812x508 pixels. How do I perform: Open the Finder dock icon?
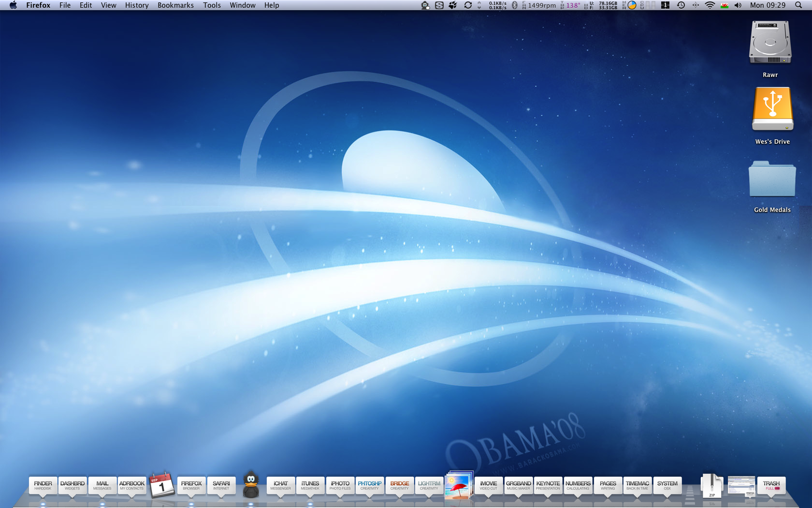pyautogui.click(x=43, y=486)
